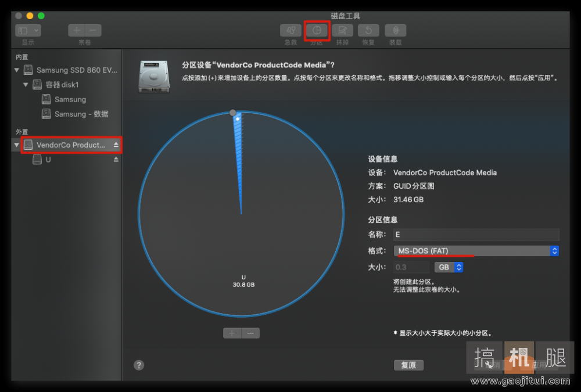The width and height of the screenshot is (581, 392).
Task: Click the Restore (恢复) toolbar icon
Action: coord(368,30)
